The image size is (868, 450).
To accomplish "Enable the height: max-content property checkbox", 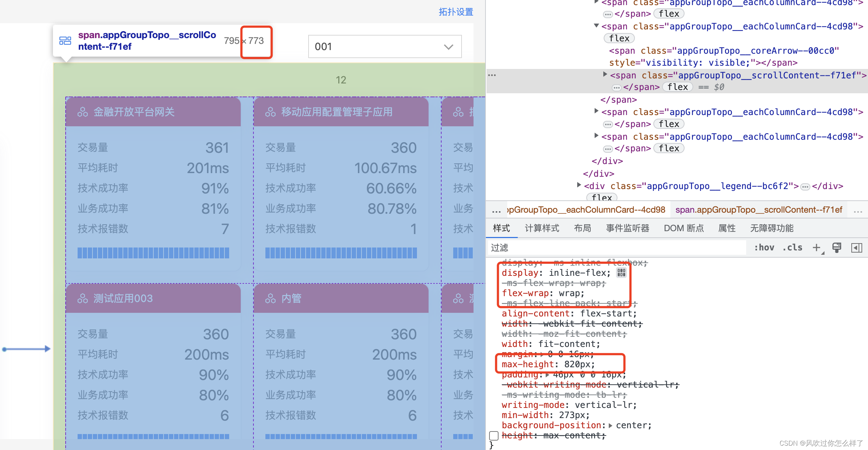I will tap(494, 435).
